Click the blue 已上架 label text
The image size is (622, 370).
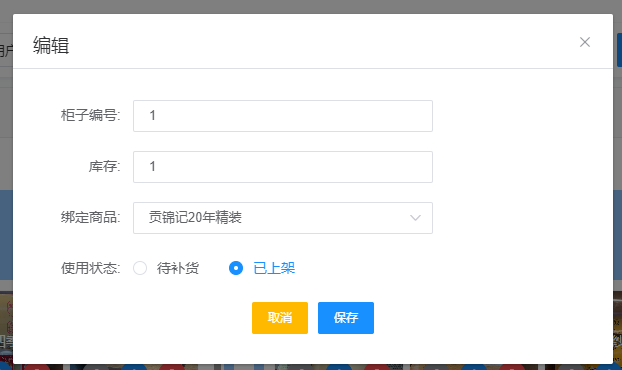click(274, 268)
